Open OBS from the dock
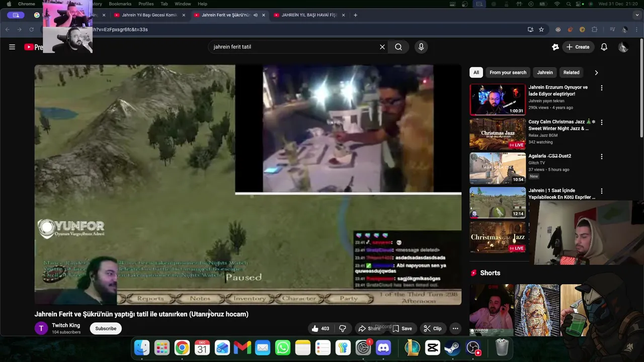The width and height of the screenshot is (644, 362). [x=473, y=347]
